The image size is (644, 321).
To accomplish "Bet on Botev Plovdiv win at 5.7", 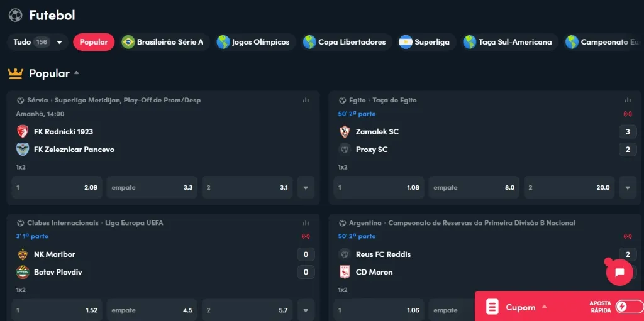I will (x=247, y=310).
